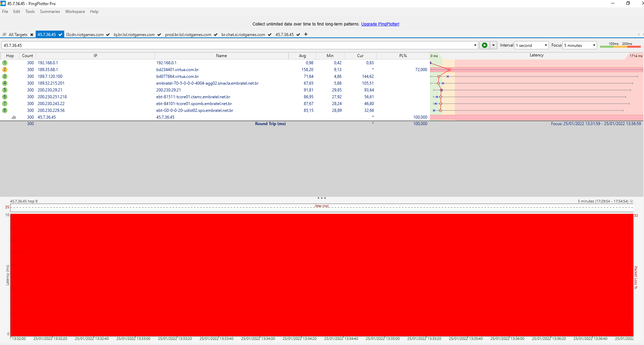This screenshot has height=345, width=644.
Task: Click the PL% column header
Action: click(403, 56)
